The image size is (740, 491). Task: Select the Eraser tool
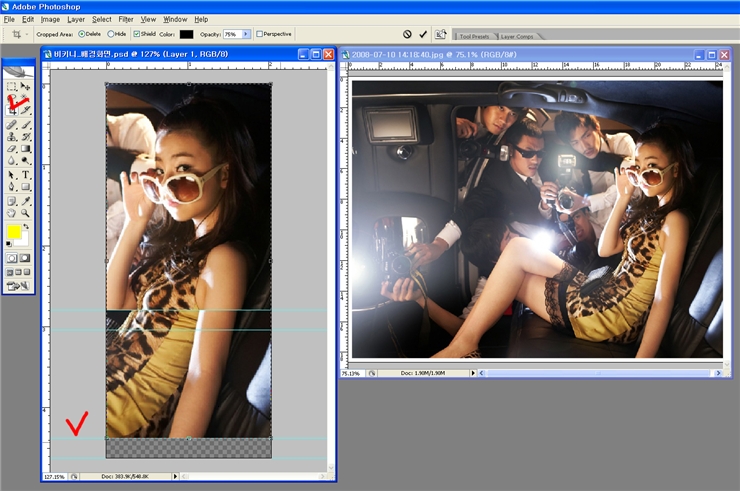click(12, 149)
